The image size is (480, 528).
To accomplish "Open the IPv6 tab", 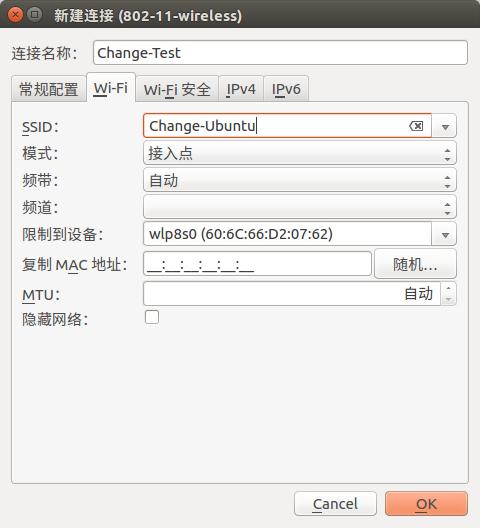I will (286, 89).
